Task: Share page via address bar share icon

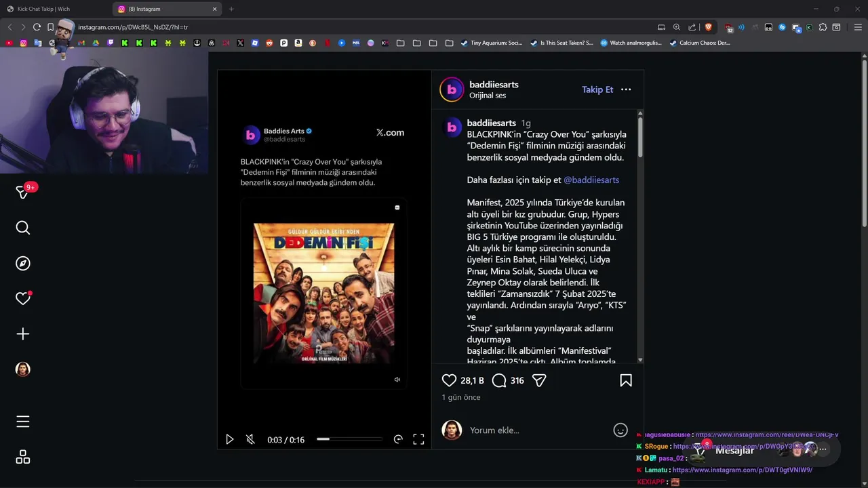Action: click(x=692, y=27)
